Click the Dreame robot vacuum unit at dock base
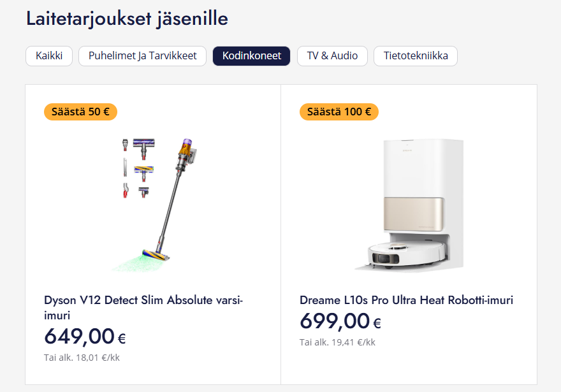The height and width of the screenshot is (392, 561). (407, 254)
